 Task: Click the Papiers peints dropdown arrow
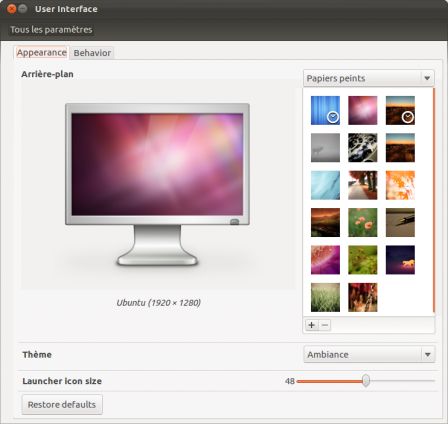coord(427,78)
